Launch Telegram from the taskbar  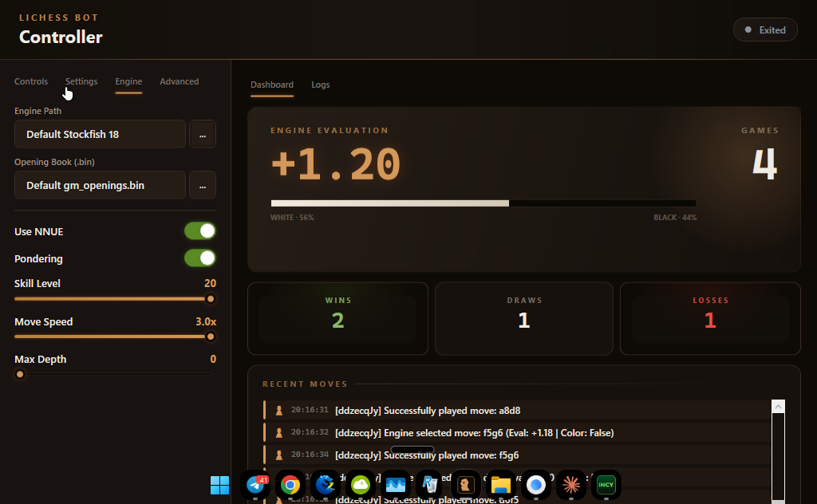[x=255, y=484]
